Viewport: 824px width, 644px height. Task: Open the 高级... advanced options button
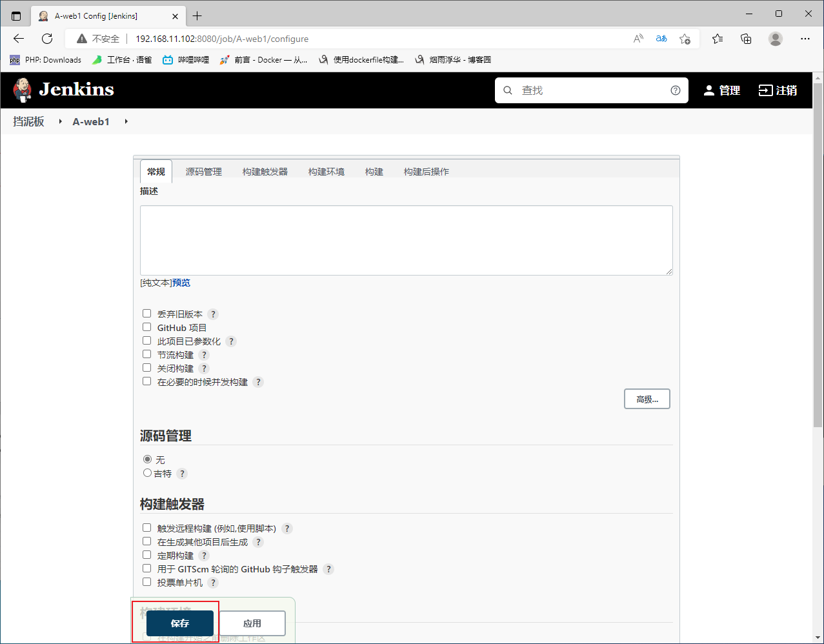coord(647,399)
